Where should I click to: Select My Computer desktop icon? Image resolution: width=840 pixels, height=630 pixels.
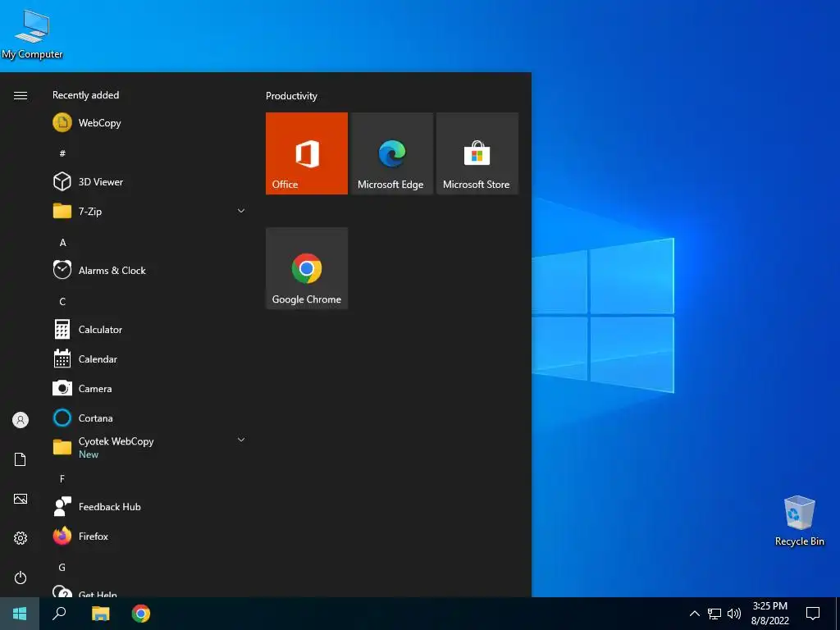click(32, 34)
